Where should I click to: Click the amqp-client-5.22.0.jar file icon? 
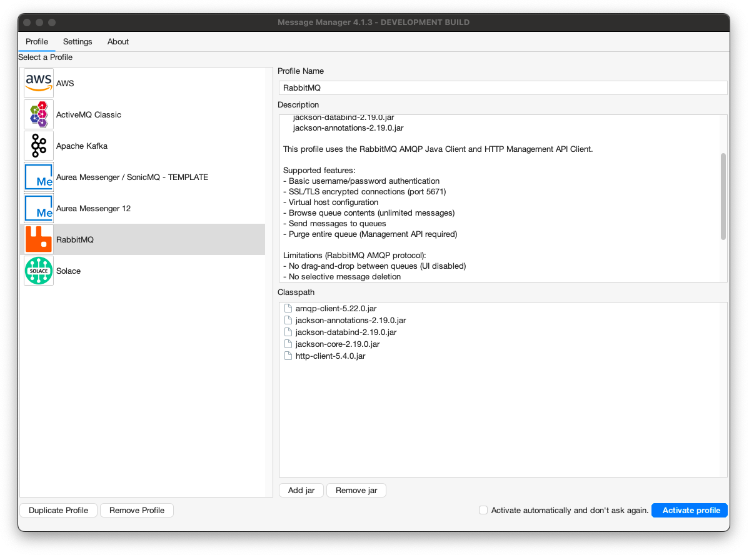tap(288, 308)
